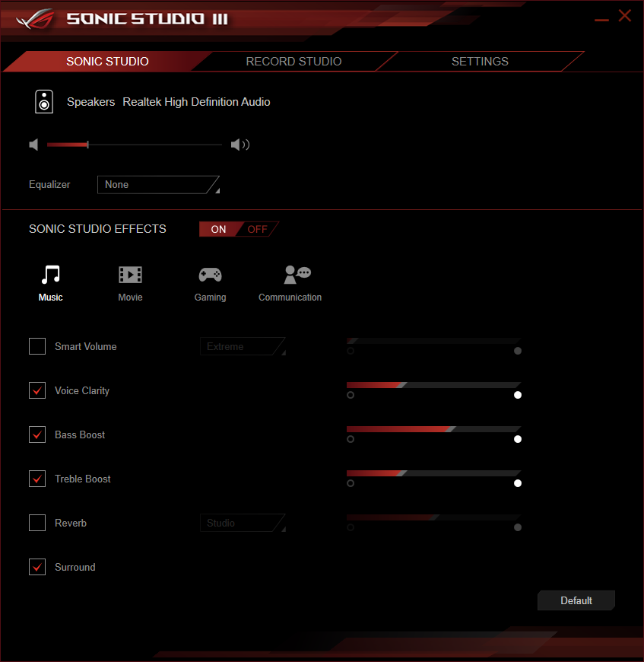This screenshot has height=662, width=644.
Task: Set Voice Clarity to minimum via the left dot
Action: point(351,395)
